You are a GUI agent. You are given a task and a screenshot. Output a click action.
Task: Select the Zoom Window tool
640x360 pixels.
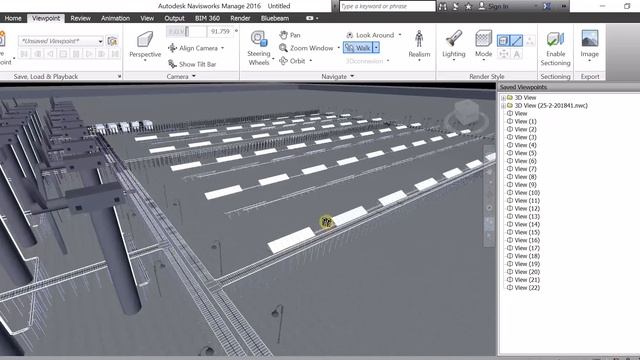(307, 48)
